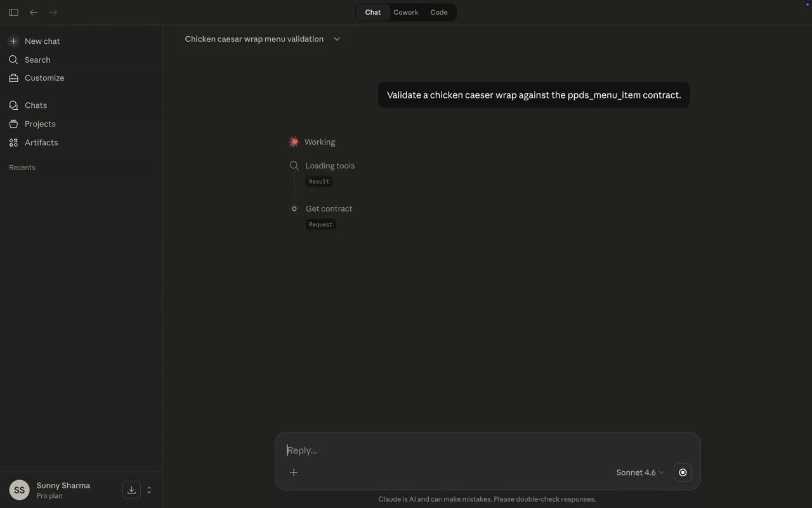Click the Sunny Sharma account name
The image size is (812, 508).
[63, 485]
